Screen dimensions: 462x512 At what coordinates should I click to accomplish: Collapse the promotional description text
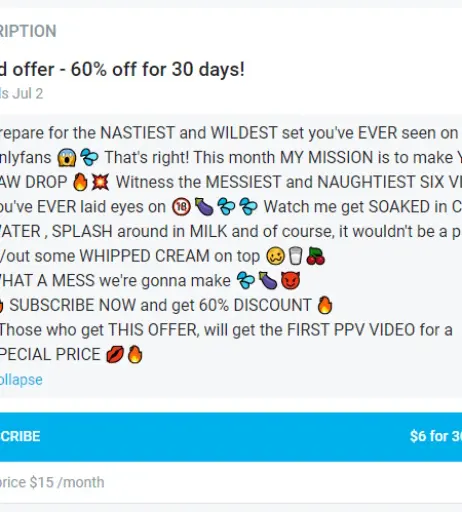[x=21, y=380]
